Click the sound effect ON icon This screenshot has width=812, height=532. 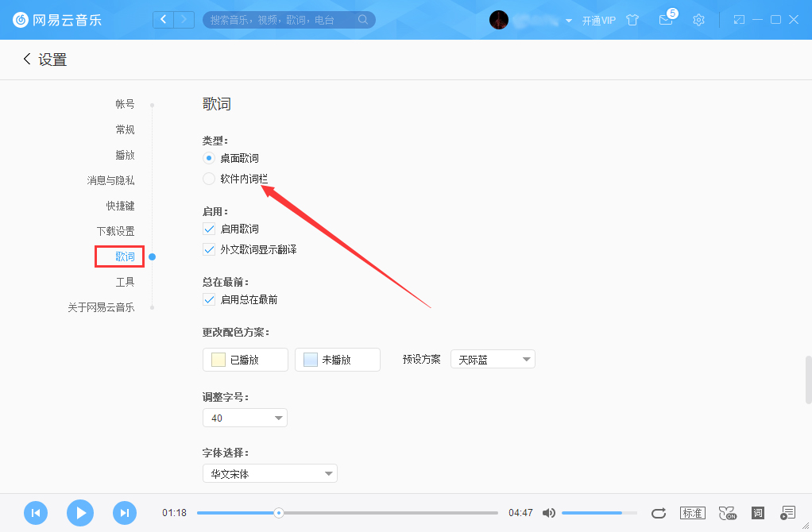tap(727, 513)
